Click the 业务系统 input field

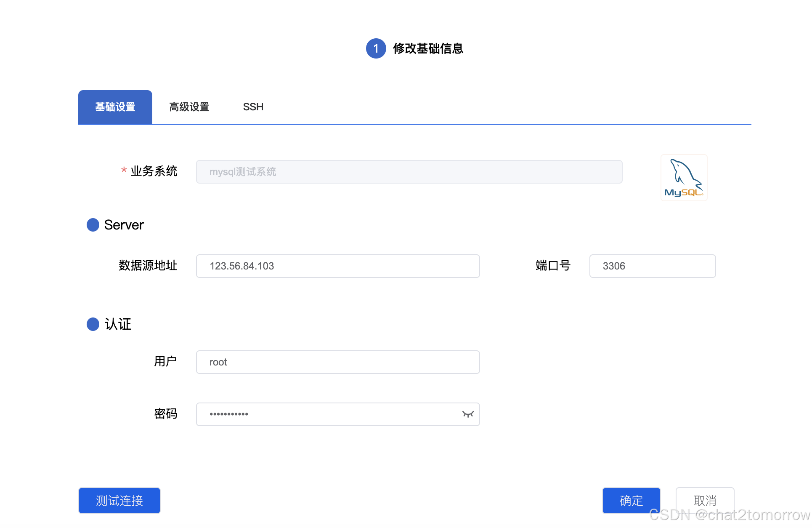coord(409,172)
